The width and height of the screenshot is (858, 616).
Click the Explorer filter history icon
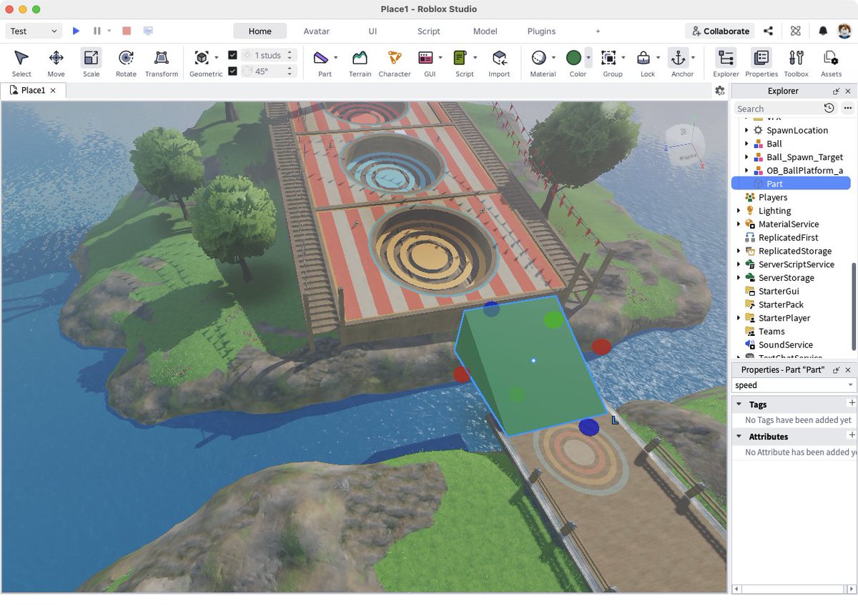829,109
